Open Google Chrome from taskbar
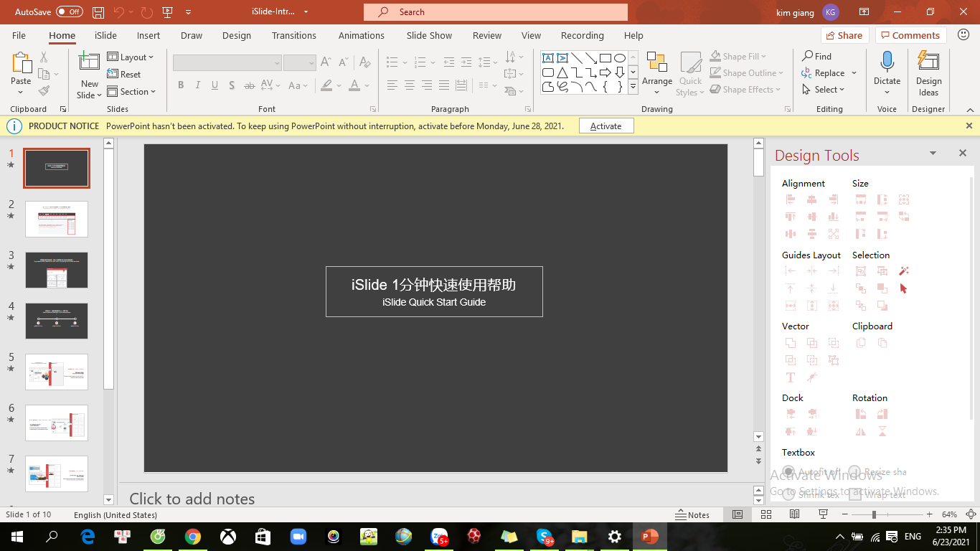The height and width of the screenshot is (551, 980). (x=192, y=537)
